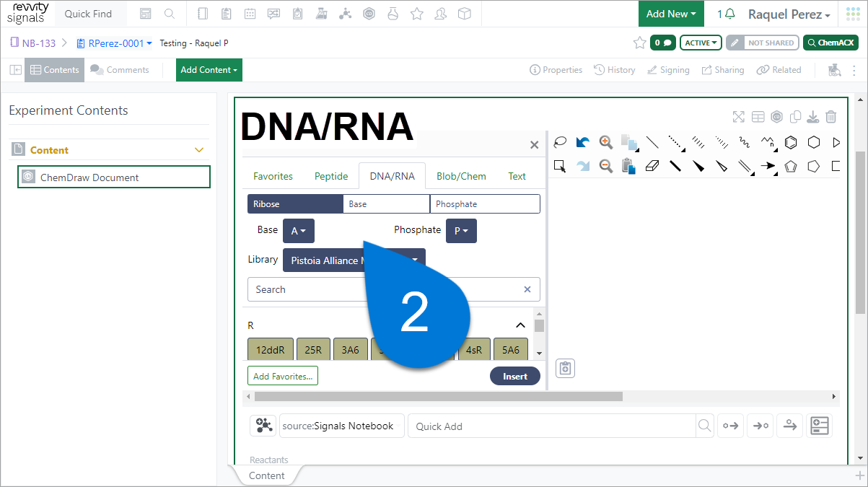
Task: Open the Add Content dropdown
Action: [209, 70]
